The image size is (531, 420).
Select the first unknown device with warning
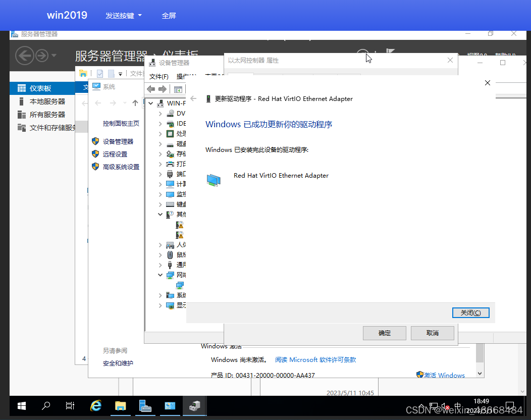[180, 225]
